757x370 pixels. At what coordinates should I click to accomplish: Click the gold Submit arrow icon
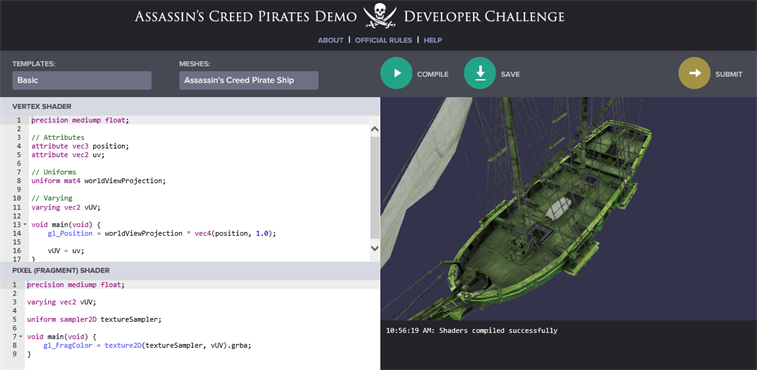[694, 73]
